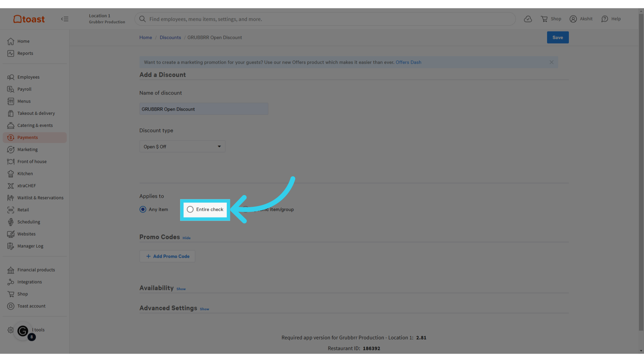
Task: Click the Payments dollar icon
Action: 11,137
